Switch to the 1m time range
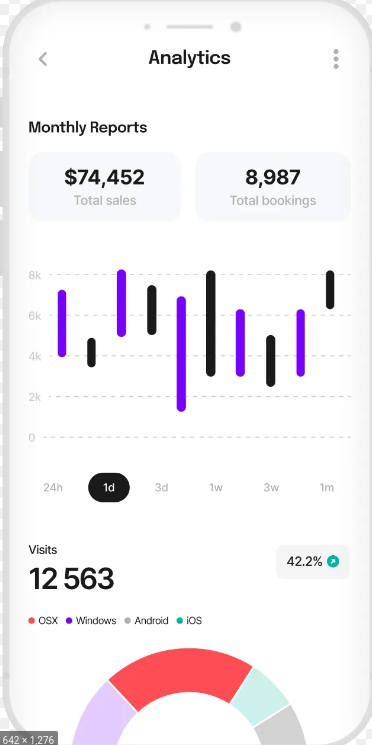This screenshot has width=372, height=745. (x=326, y=487)
